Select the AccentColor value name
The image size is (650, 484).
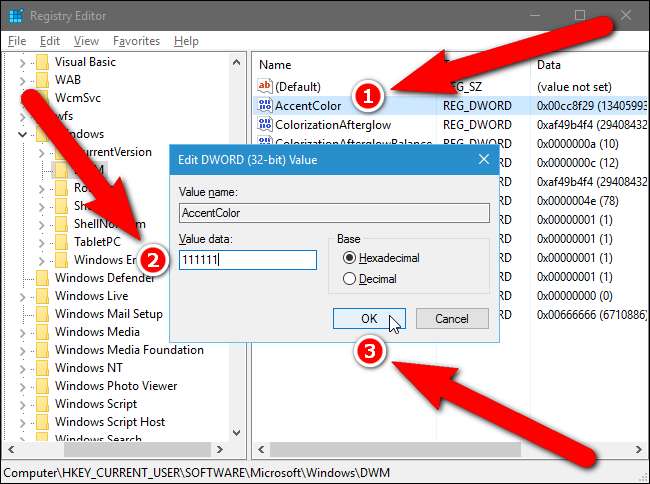(x=308, y=106)
